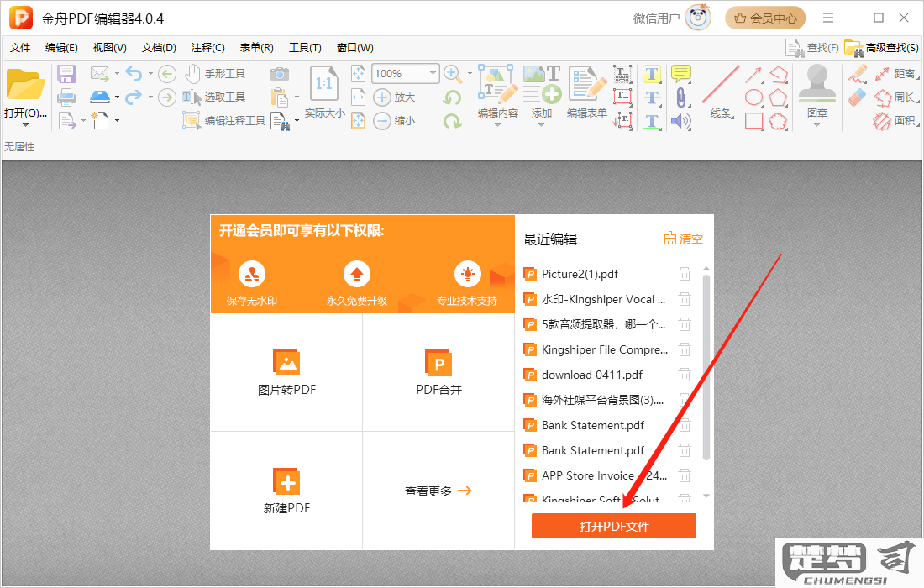Select the oval shape tool
Image resolution: width=924 pixels, height=588 pixels.
[x=754, y=97]
